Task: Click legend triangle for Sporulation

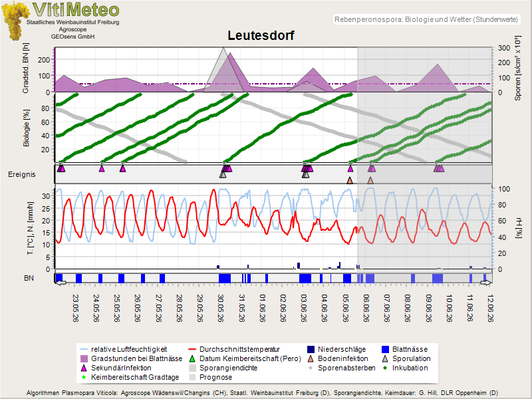Action: coord(385,358)
